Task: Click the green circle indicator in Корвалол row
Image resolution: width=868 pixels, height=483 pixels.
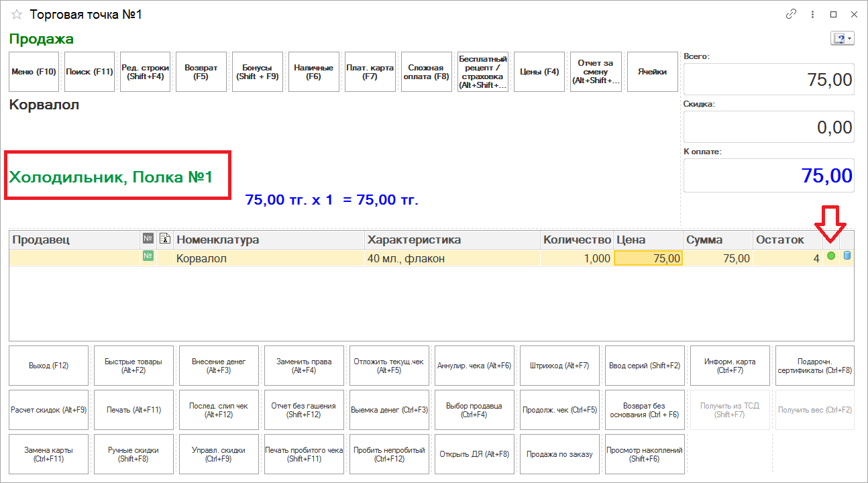Action: pyautogui.click(x=831, y=256)
